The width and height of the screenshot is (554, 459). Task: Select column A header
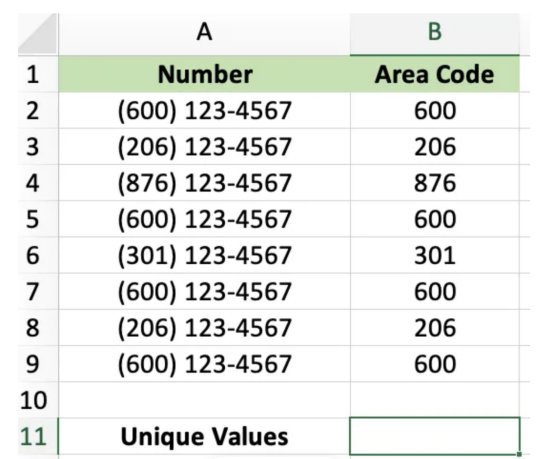[x=204, y=34]
